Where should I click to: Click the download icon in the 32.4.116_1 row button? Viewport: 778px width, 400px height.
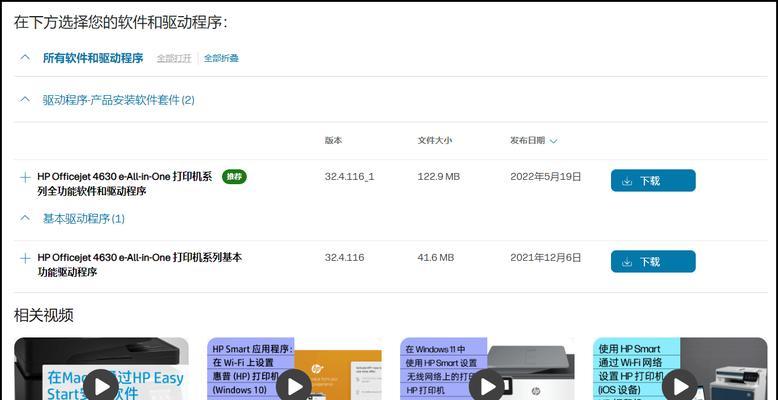[x=627, y=181]
